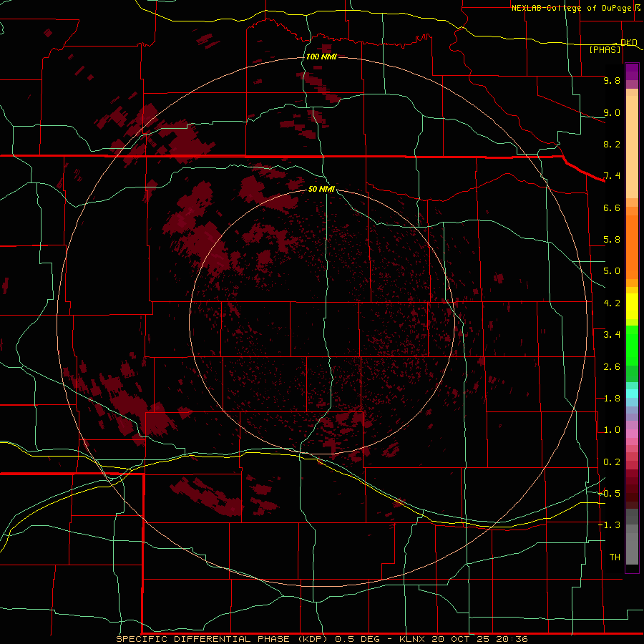Viewport: 644px width, 644px height.
Task: Click the 0.2 legend value
Action: point(612,462)
